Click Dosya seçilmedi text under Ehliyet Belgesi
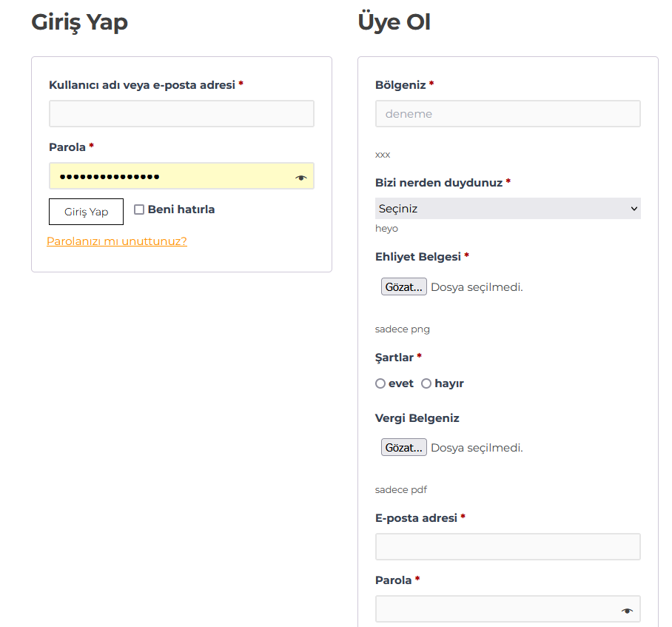Image resolution: width=672 pixels, height=627 pixels. pos(477,287)
